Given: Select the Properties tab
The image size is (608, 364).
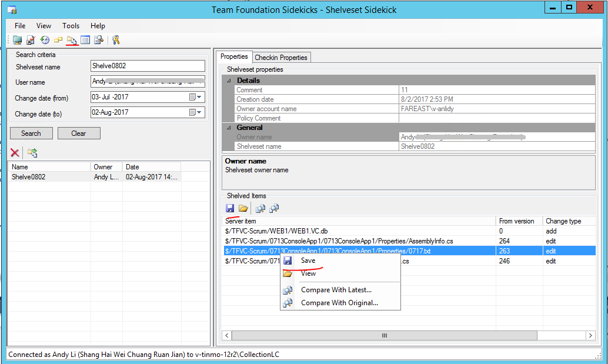Looking at the screenshot, I should coord(234,56).
